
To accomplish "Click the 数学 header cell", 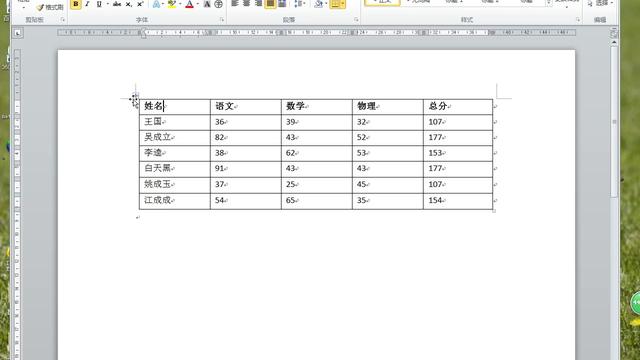I will (317, 107).
